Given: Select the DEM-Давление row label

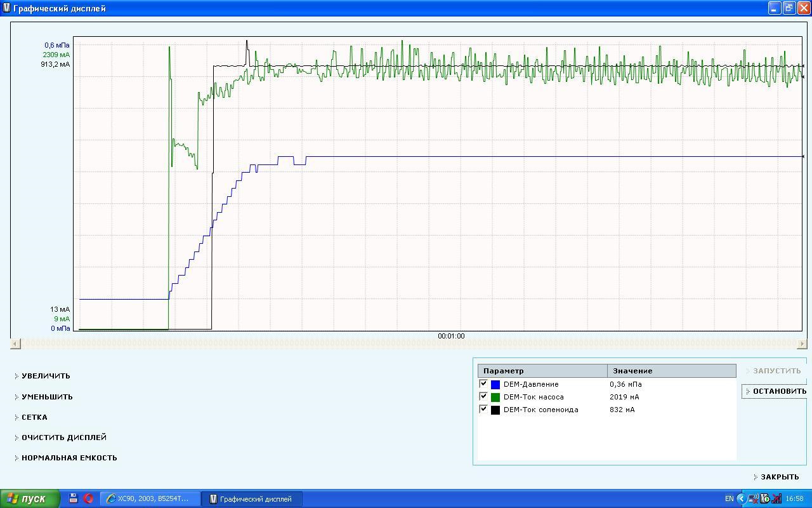Looking at the screenshot, I should 531,384.
